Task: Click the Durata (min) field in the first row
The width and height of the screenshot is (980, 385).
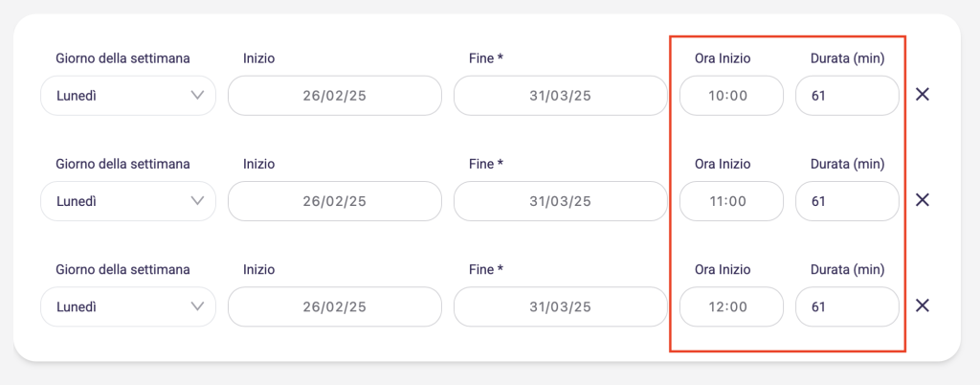Action: [847, 96]
